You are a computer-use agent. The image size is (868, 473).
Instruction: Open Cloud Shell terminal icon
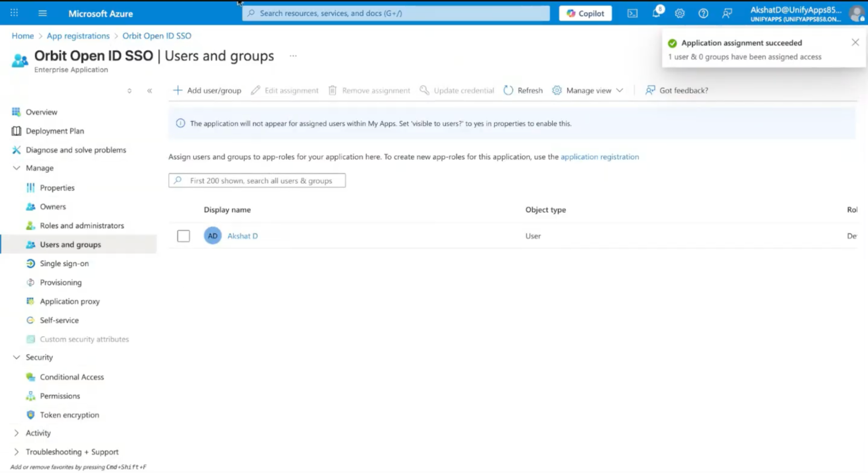pos(632,13)
